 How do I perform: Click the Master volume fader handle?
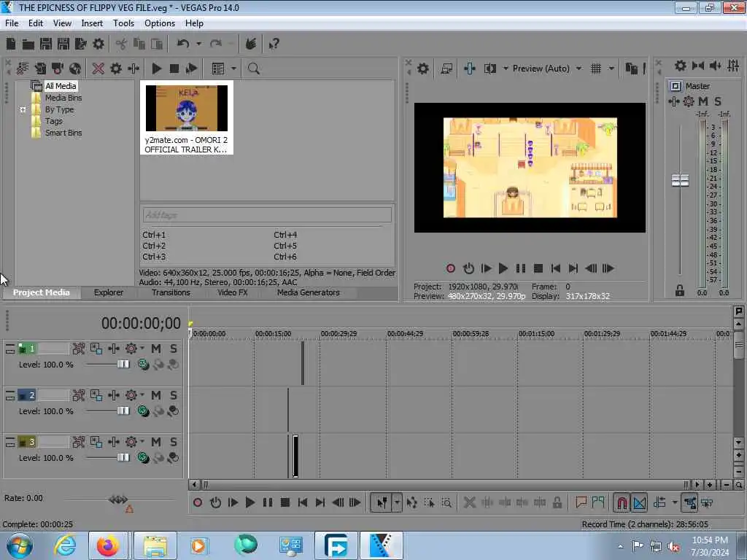tap(680, 181)
